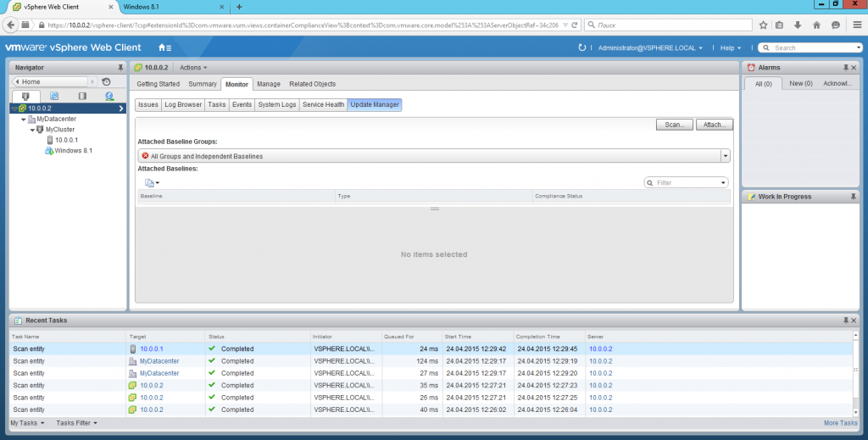
Task: Expand the All Groups and Independent Baselines dropdown
Action: point(726,156)
